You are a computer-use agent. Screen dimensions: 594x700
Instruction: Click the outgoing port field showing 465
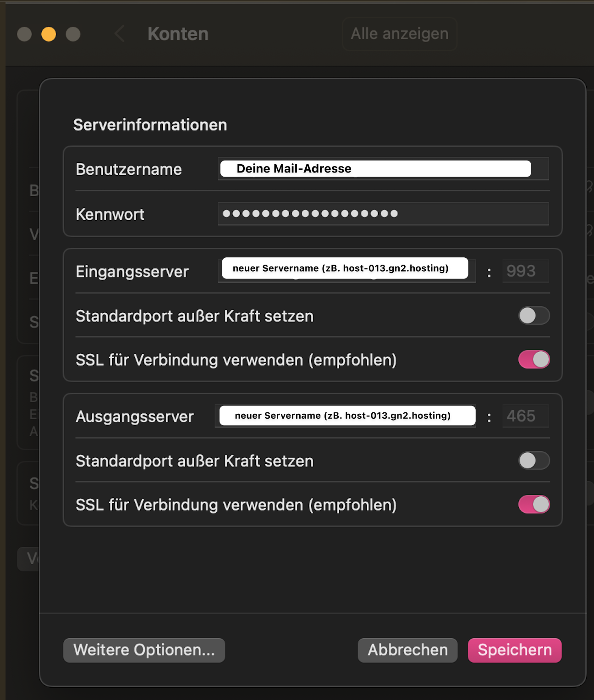pyautogui.click(x=525, y=416)
